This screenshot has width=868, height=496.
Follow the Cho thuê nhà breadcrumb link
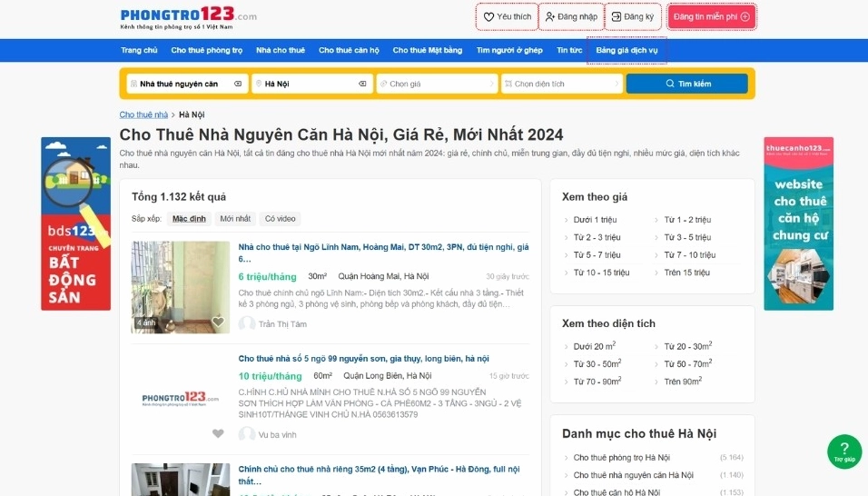143,114
